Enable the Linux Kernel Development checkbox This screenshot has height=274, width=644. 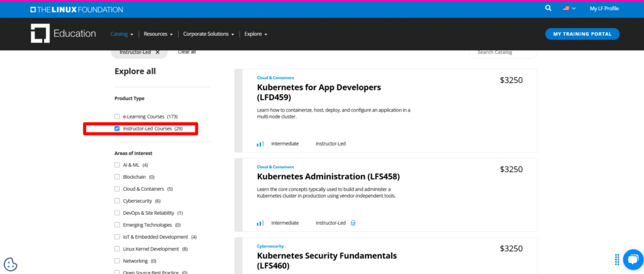pyautogui.click(x=117, y=249)
